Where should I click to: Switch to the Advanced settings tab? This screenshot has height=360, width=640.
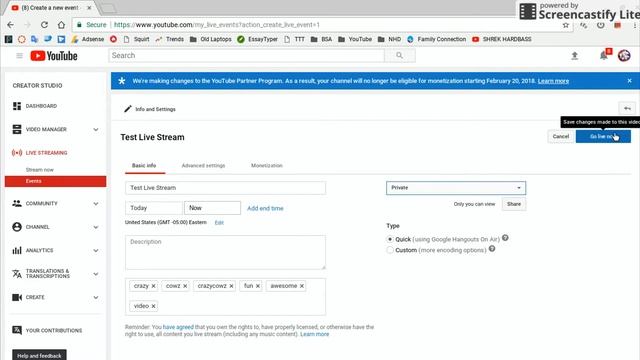coord(203,165)
